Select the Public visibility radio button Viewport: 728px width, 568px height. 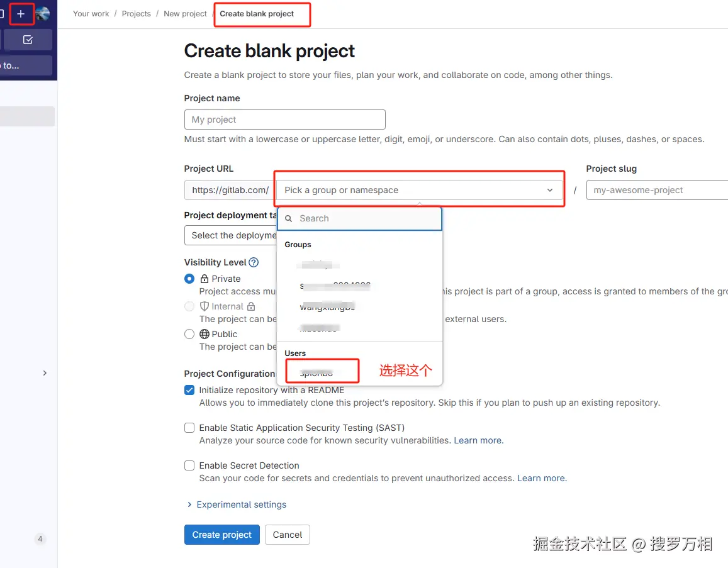point(189,334)
